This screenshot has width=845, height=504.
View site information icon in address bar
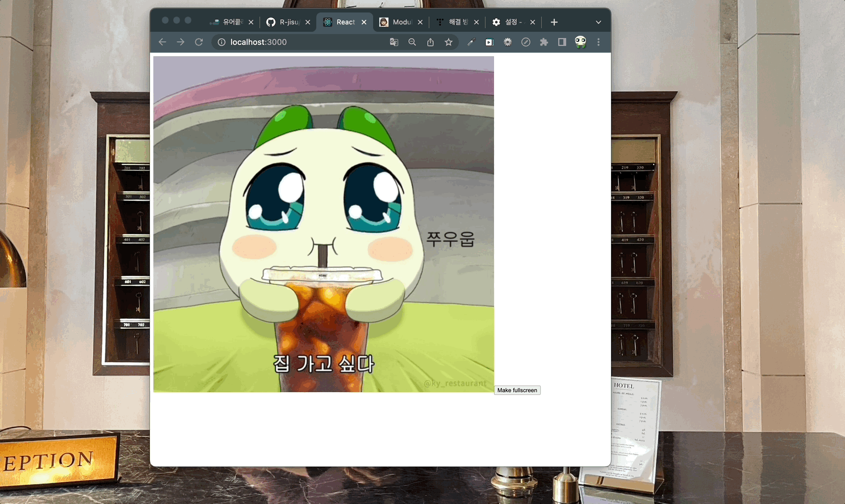click(x=221, y=42)
